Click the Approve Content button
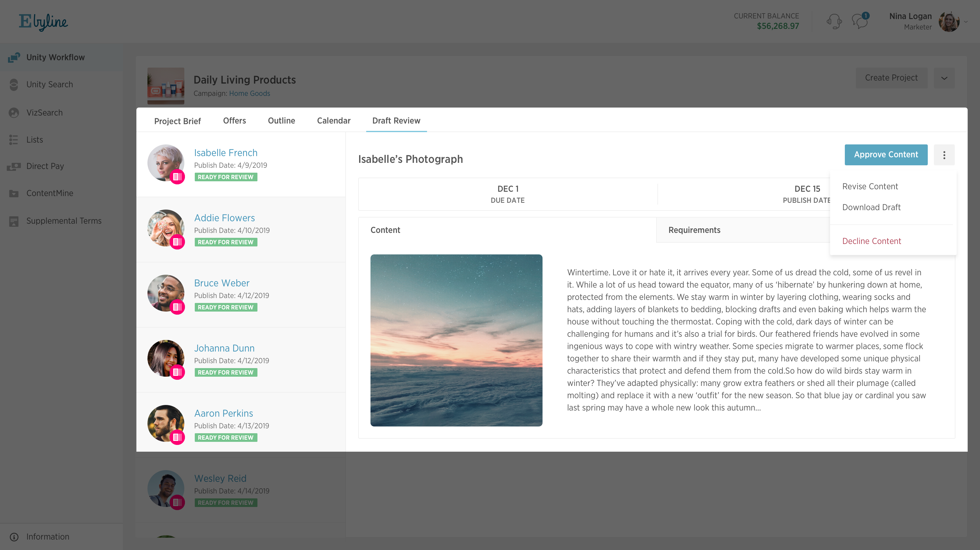980x550 pixels. pos(886,155)
